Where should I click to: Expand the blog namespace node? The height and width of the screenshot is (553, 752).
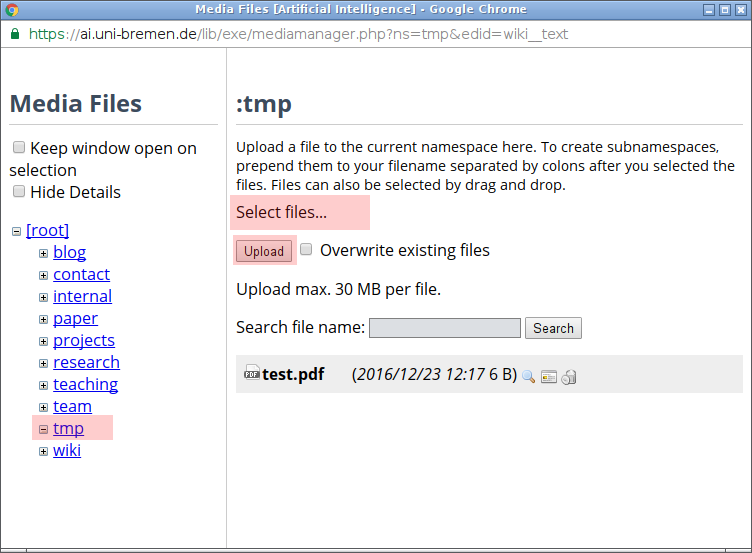[43, 253]
